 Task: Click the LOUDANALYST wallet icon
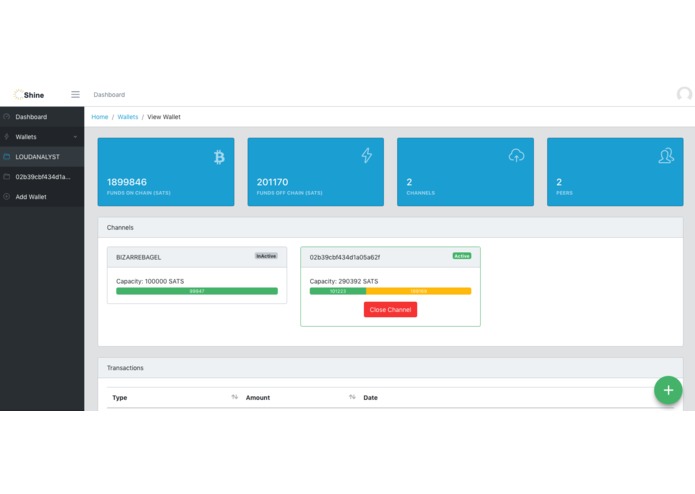7,157
